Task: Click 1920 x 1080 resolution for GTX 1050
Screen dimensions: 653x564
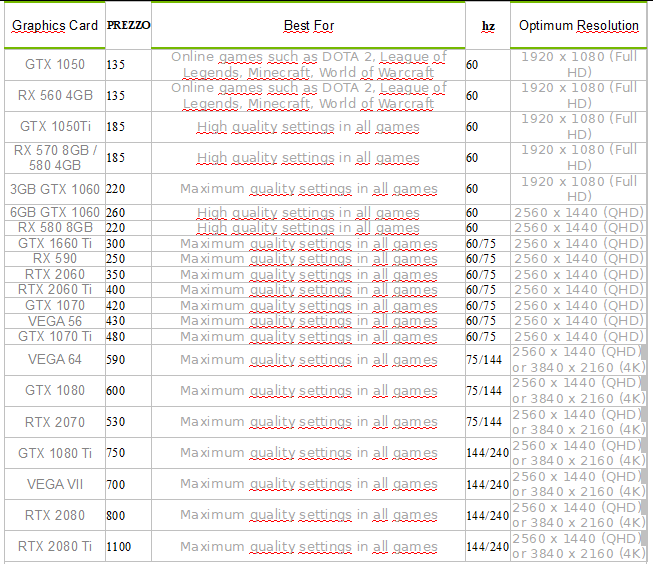Action: [579, 65]
